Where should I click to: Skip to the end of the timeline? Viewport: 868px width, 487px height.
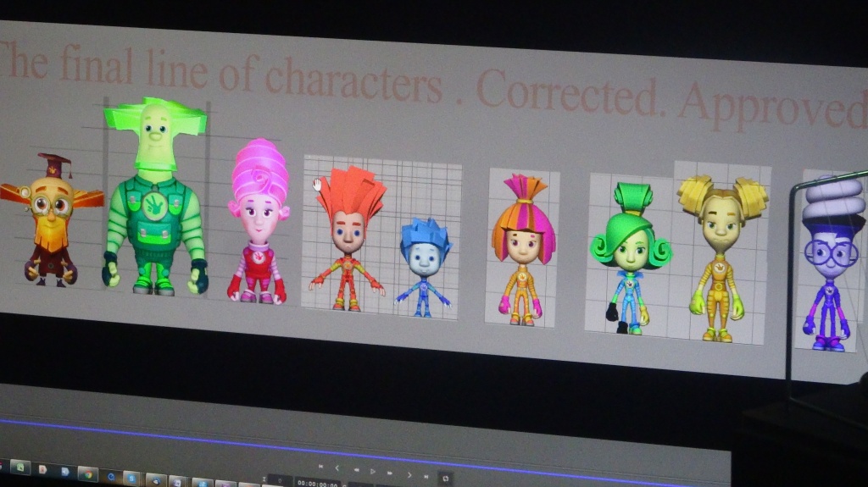point(428,476)
